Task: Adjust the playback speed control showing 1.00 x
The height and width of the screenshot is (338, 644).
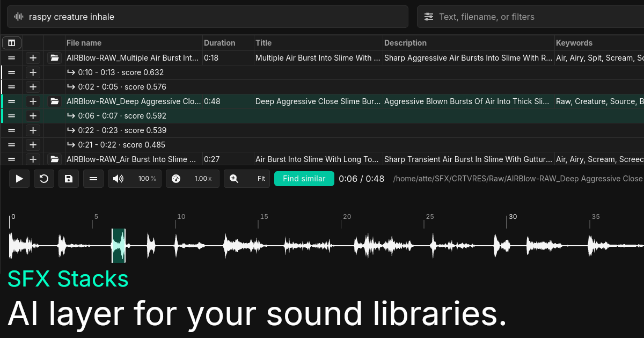Action: (193, 179)
